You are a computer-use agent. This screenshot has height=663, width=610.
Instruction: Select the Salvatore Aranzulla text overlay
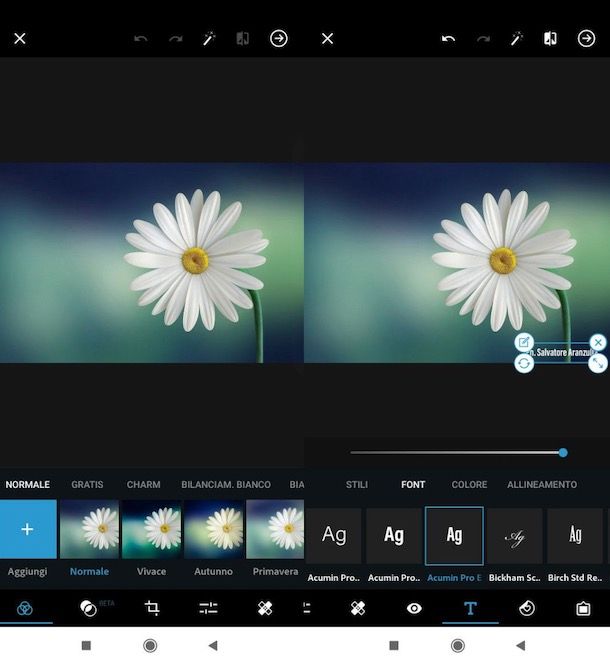561,352
